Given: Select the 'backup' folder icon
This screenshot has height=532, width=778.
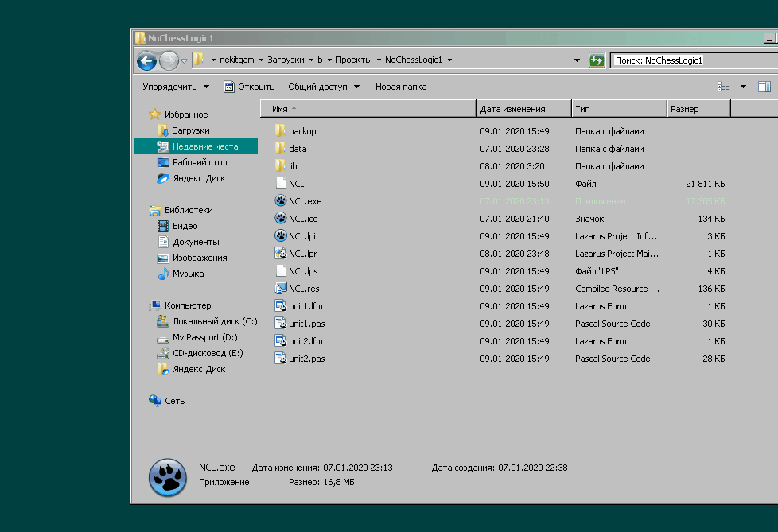Looking at the screenshot, I should point(280,131).
